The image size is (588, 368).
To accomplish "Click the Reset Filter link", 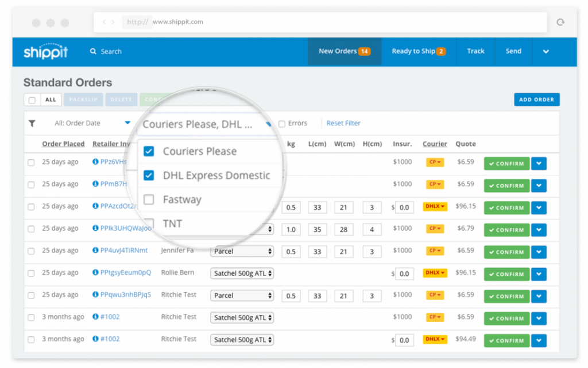I will click(343, 123).
